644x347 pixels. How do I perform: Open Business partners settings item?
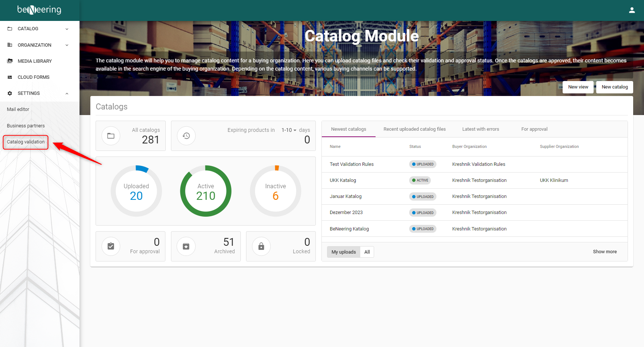pyautogui.click(x=26, y=126)
